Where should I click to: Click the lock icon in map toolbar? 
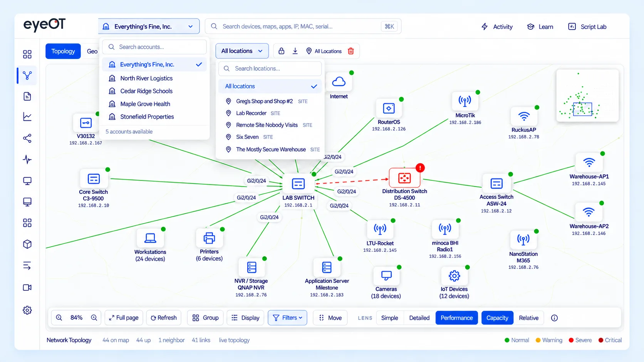(x=282, y=51)
